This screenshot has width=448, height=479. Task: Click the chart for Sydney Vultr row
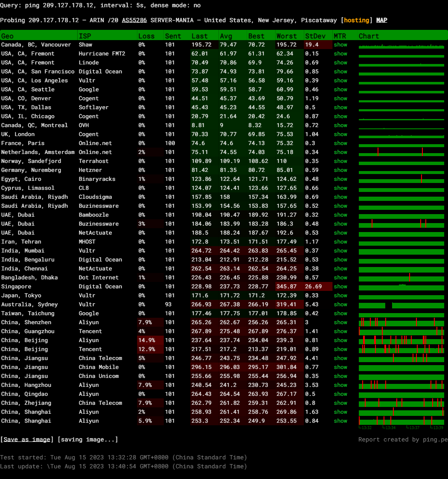click(x=401, y=305)
